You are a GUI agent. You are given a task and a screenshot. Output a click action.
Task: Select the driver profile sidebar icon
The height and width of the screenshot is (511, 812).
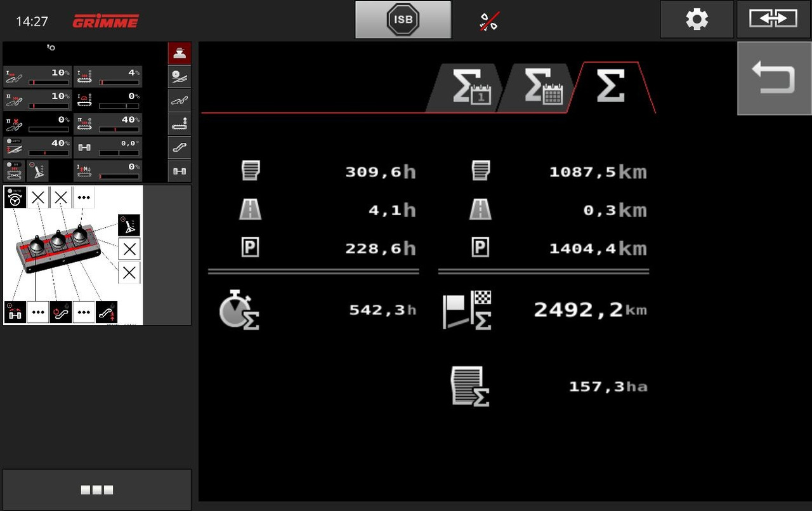(180, 53)
